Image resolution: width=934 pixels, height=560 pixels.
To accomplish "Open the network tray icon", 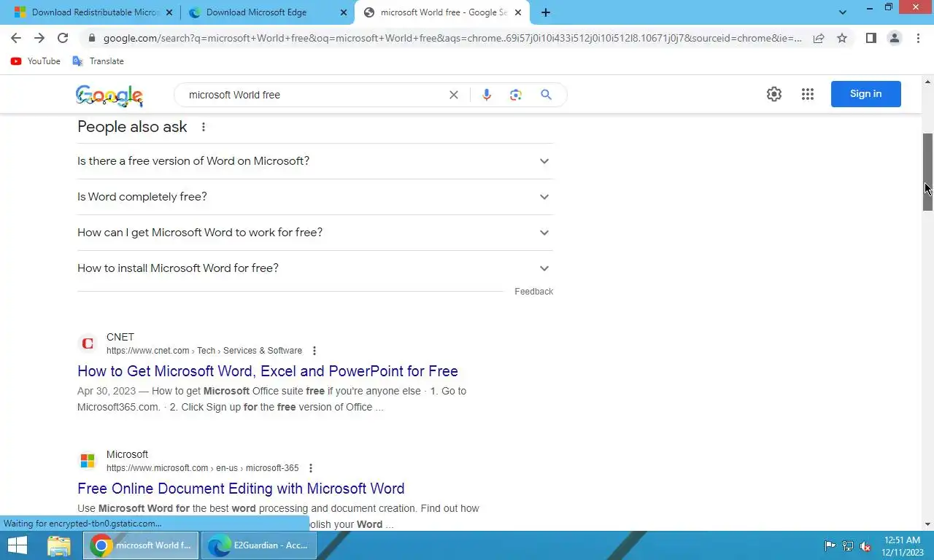I will coord(848,546).
